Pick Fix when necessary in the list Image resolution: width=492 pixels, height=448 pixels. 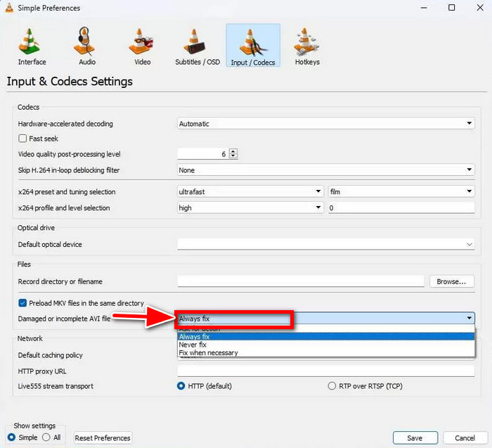[209, 353]
